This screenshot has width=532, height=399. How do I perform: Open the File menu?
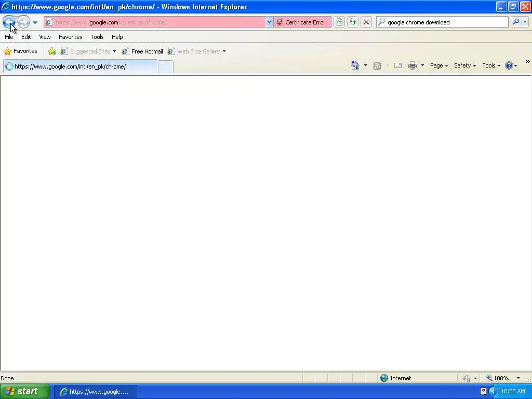click(x=9, y=37)
